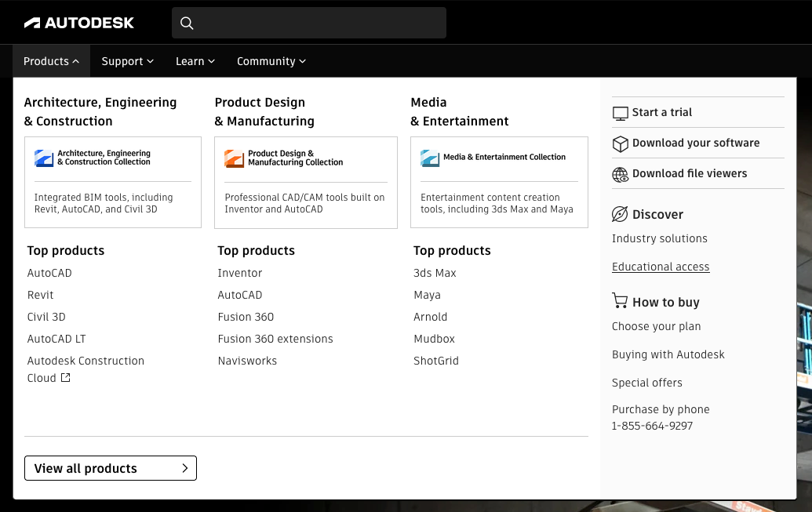Click the Discover compass icon
Screen dimensions: 812x512
[x=620, y=214]
